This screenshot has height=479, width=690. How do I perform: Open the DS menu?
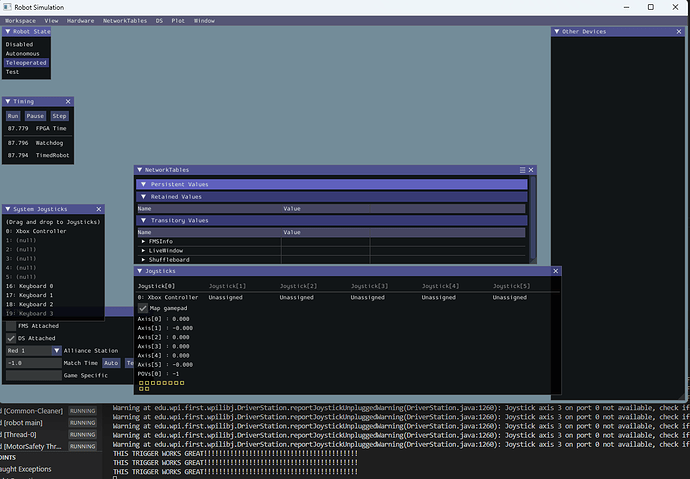159,21
